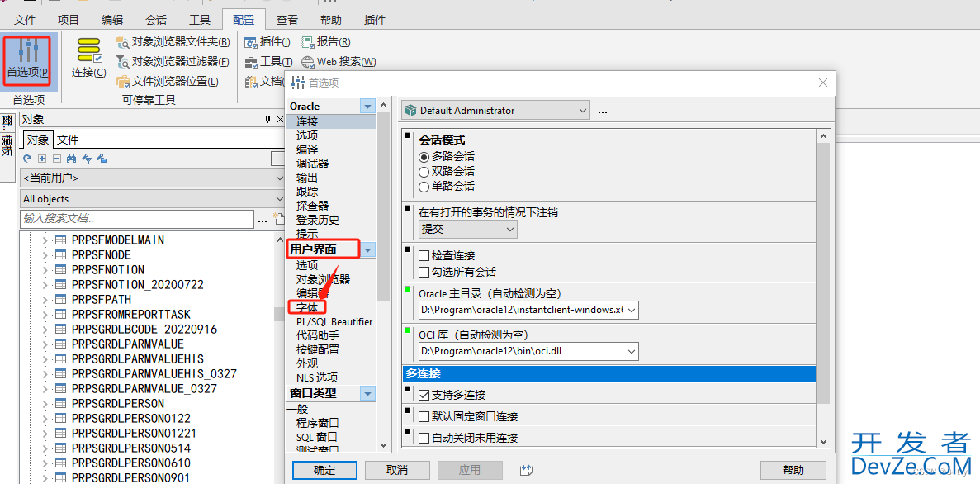Open the 连接 ribbon icon

click(x=88, y=58)
